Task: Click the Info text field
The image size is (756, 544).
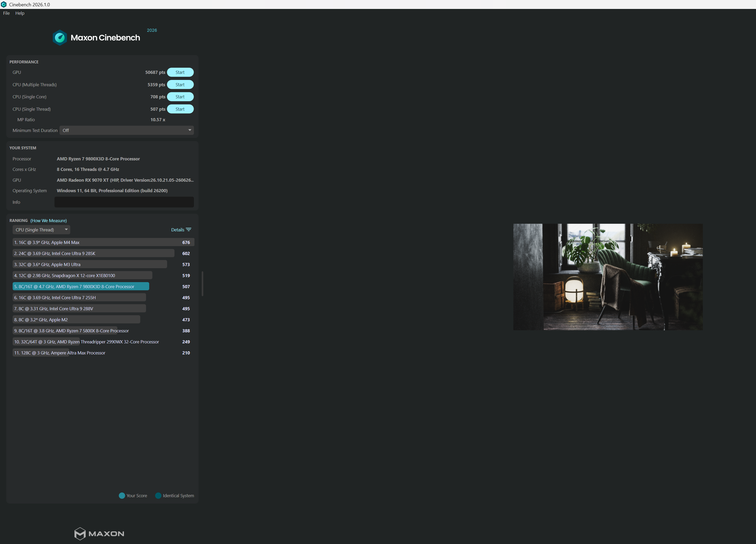Action: pos(124,202)
